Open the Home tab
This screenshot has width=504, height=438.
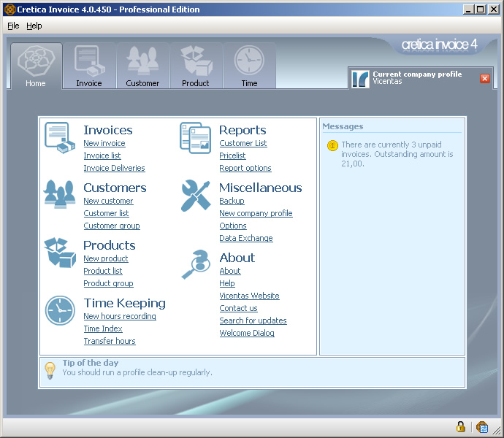[36, 66]
